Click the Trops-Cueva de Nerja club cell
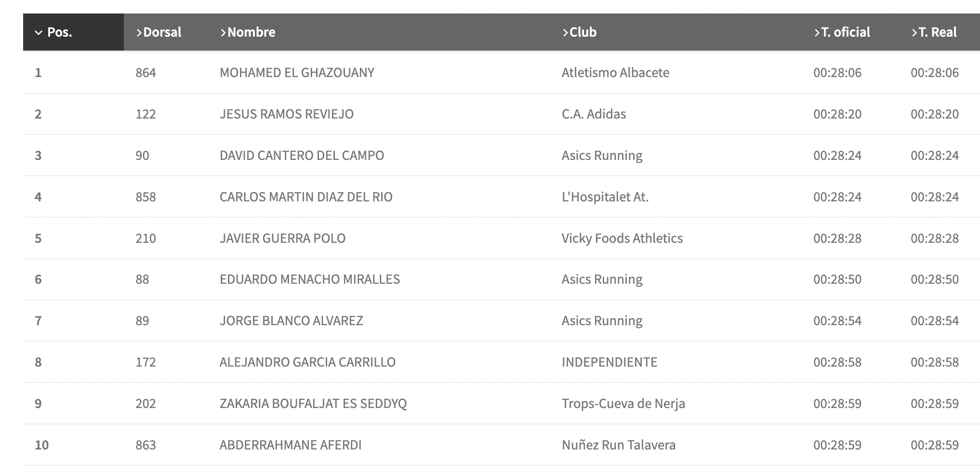This screenshot has width=980, height=475. click(623, 404)
